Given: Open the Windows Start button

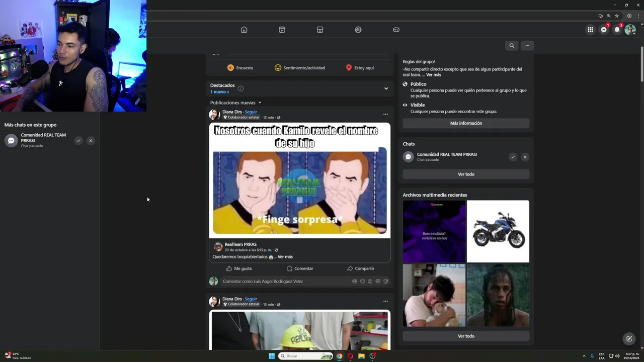Looking at the screenshot, I should [x=272, y=356].
